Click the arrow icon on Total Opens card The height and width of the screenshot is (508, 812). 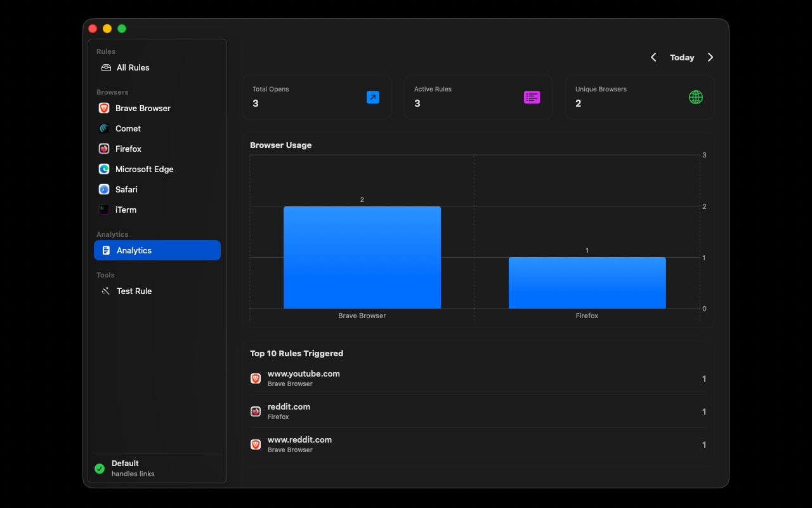click(x=372, y=97)
